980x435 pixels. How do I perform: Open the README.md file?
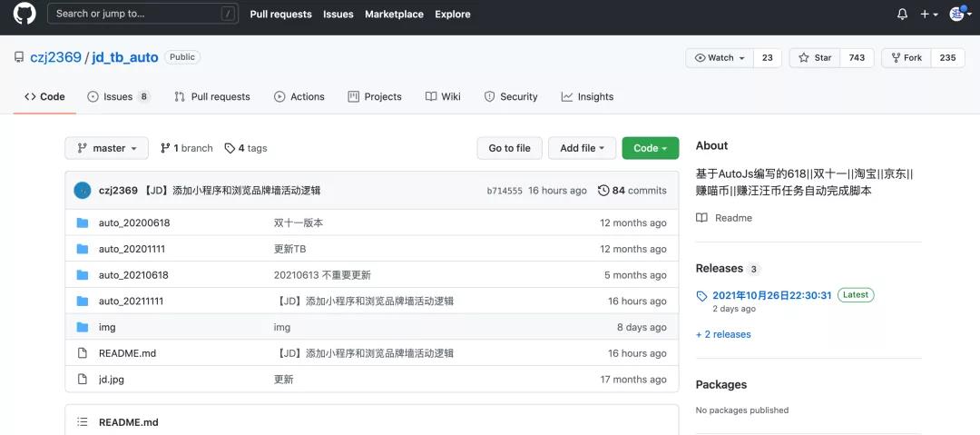128,353
